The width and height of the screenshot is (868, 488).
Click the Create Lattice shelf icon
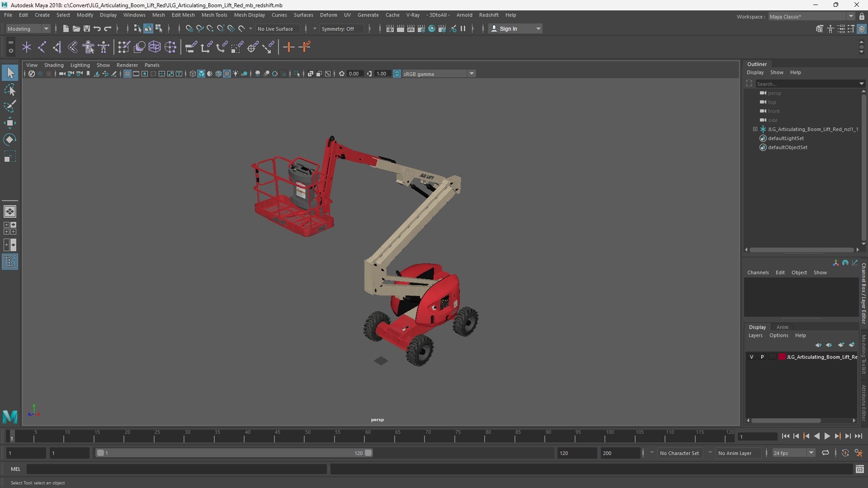tap(155, 47)
